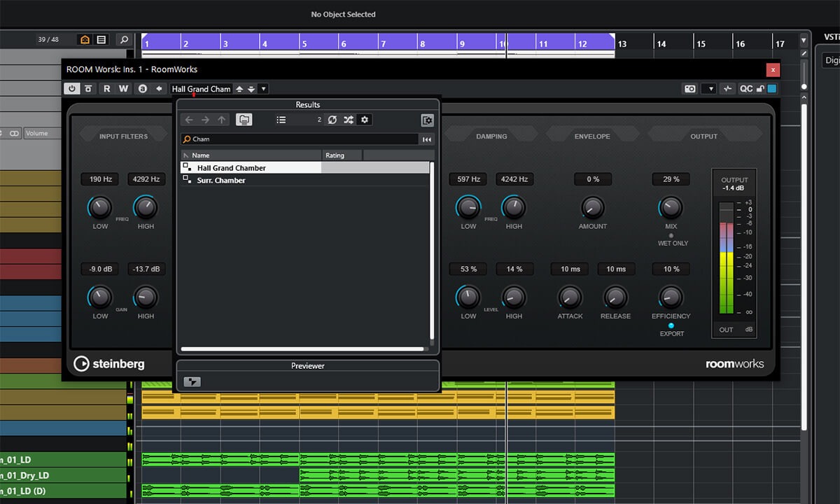Click the results list view icon

281,120
